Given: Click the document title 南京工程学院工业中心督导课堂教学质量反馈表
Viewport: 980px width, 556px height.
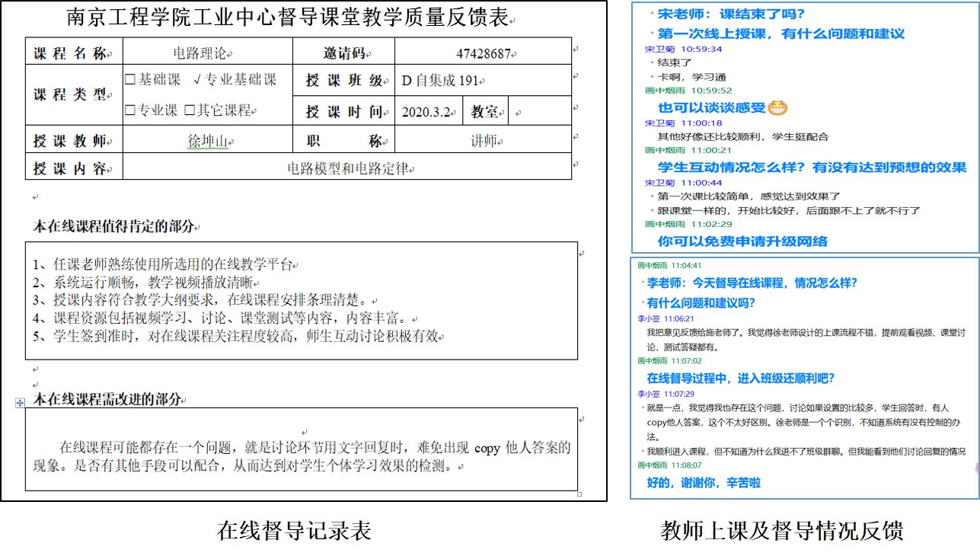Looking at the screenshot, I should pyautogui.click(x=287, y=16).
